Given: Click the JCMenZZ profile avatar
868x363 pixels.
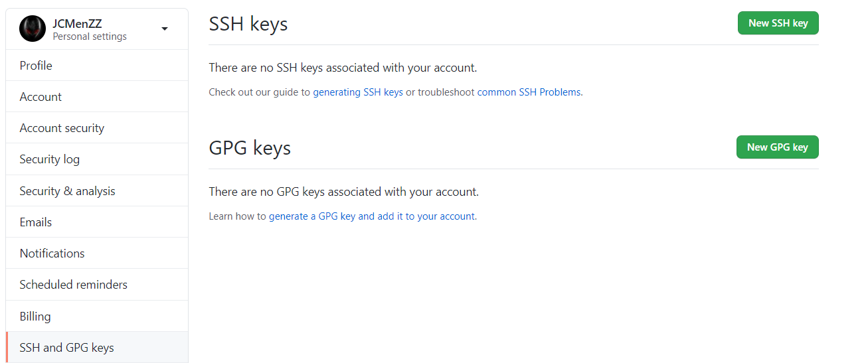Looking at the screenshot, I should click(33, 29).
